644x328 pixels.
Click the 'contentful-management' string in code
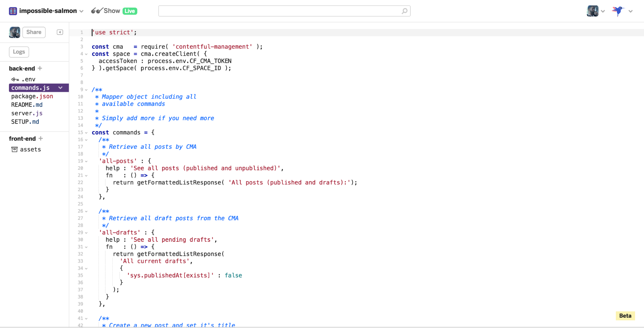click(212, 47)
